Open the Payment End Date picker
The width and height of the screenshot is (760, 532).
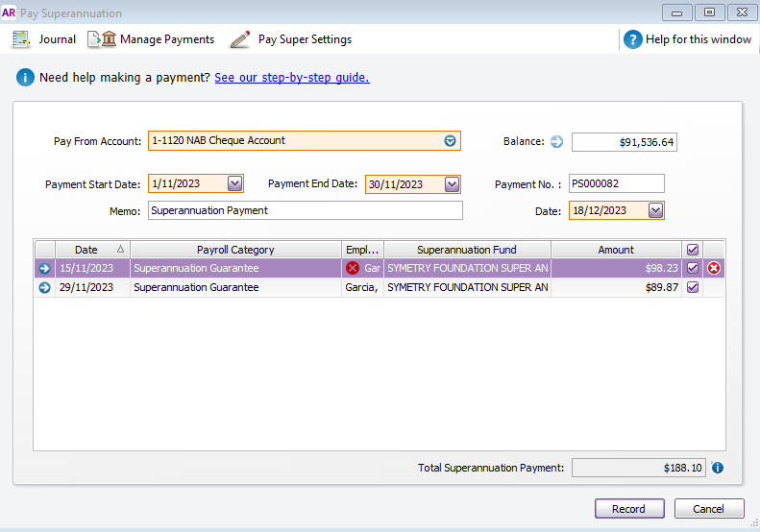(452, 184)
